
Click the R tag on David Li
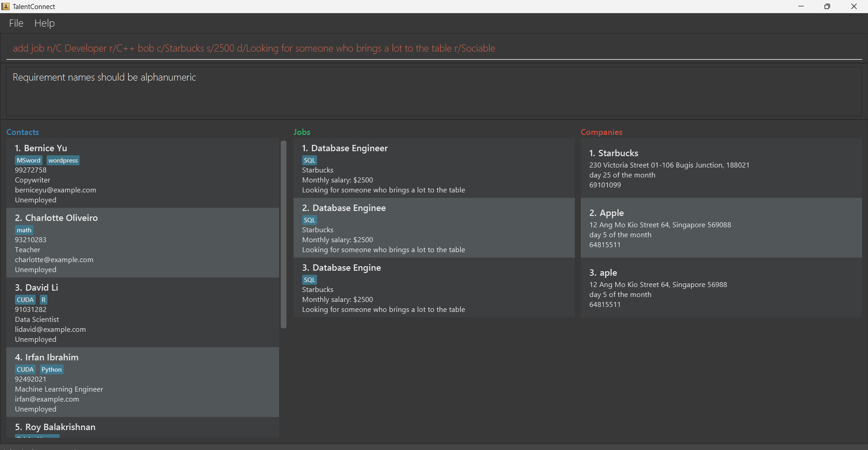coord(43,300)
